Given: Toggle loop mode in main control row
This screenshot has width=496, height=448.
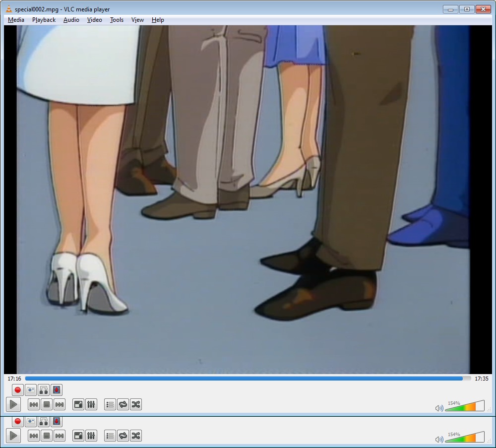Looking at the screenshot, I should point(123,404).
